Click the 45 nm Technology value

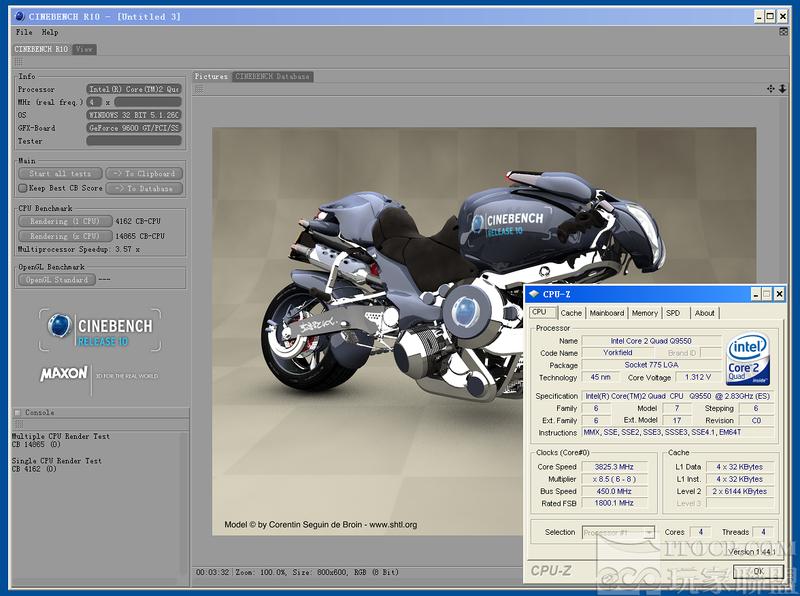click(601, 377)
